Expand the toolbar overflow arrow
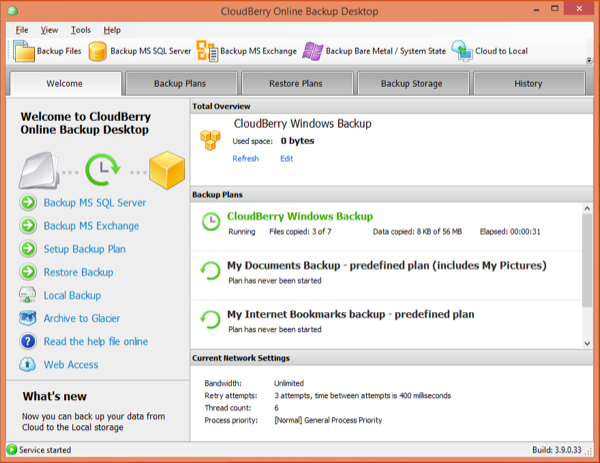Image resolution: width=600 pixels, height=463 pixels. click(x=589, y=60)
